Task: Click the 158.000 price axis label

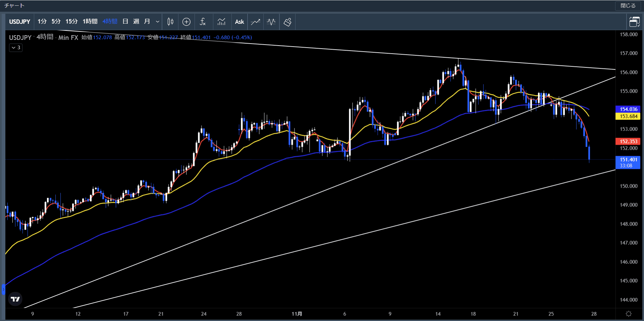Action: tap(629, 35)
